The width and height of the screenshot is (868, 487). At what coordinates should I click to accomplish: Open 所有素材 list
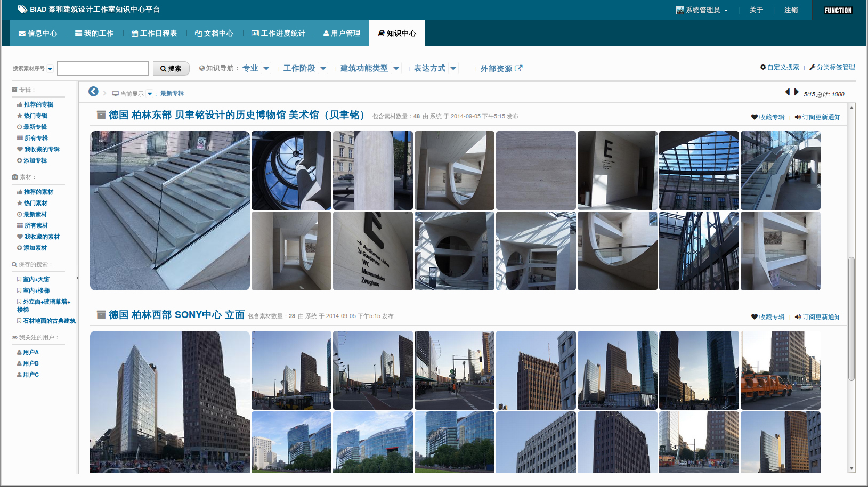click(x=32, y=225)
